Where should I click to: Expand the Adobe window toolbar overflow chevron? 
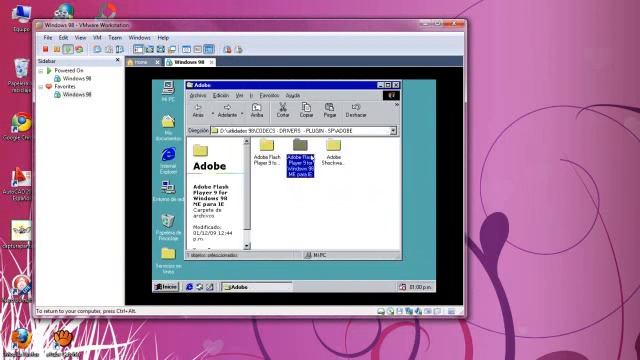tap(396, 105)
